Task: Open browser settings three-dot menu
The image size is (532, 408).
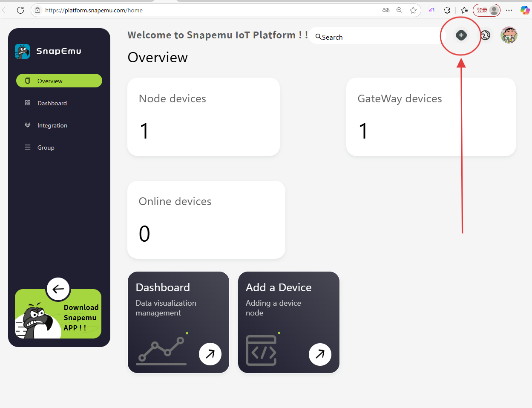Action: pos(509,10)
